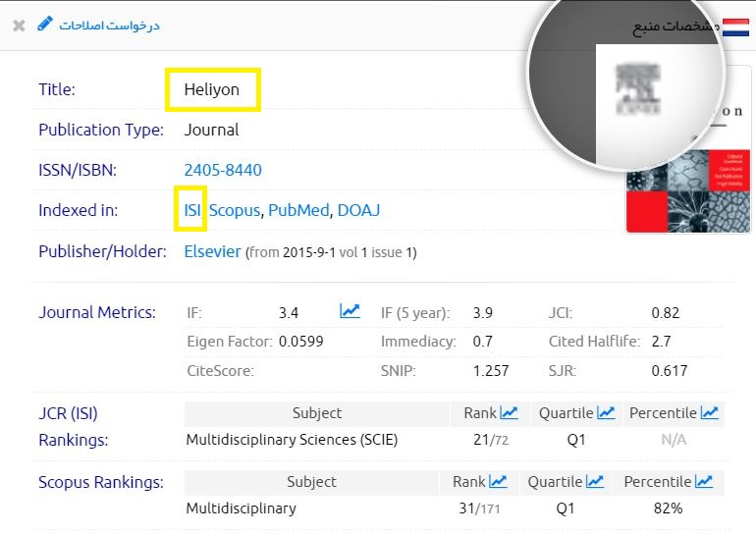Click the request corrections link
Screen dimensions: 756x535
(109, 26)
